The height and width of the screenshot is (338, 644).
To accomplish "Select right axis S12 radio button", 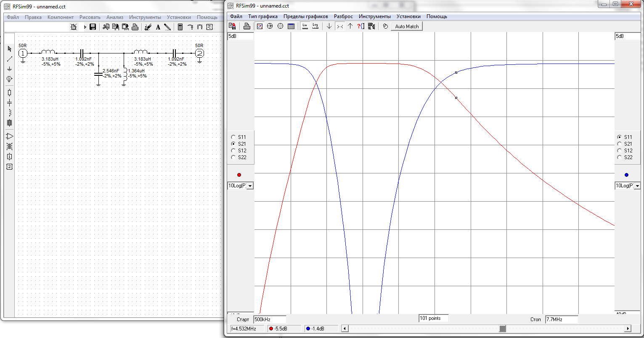I will (x=620, y=151).
